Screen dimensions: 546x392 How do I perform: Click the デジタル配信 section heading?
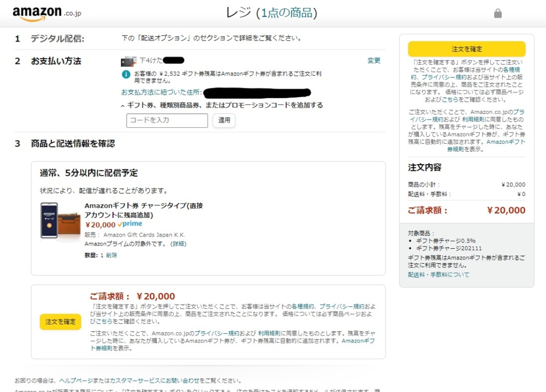(x=58, y=38)
